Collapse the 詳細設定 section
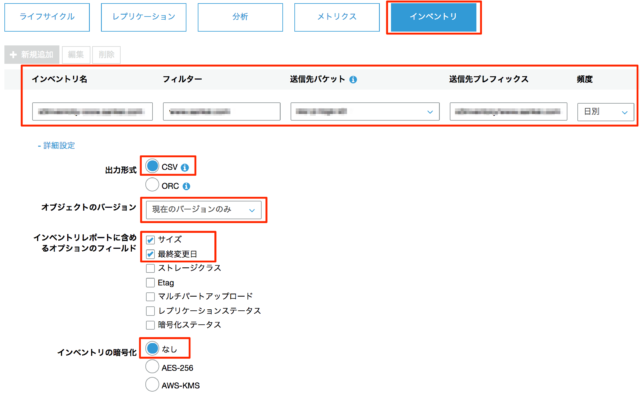The image size is (640, 396). click(x=56, y=146)
